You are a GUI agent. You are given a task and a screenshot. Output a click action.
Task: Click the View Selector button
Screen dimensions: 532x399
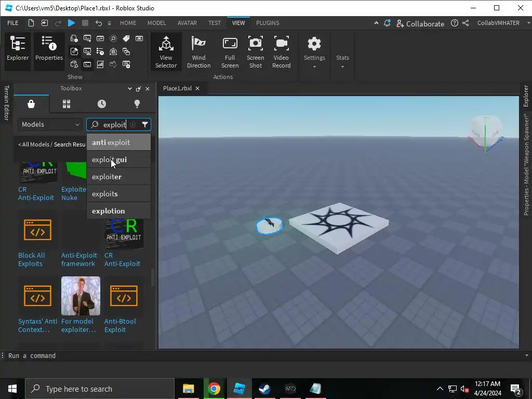[166, 51]
